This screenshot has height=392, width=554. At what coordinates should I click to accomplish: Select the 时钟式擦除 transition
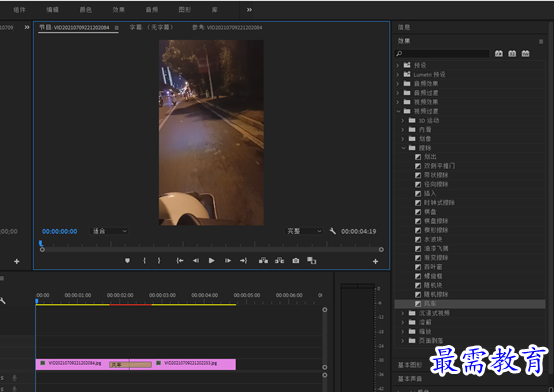(439, 203)
